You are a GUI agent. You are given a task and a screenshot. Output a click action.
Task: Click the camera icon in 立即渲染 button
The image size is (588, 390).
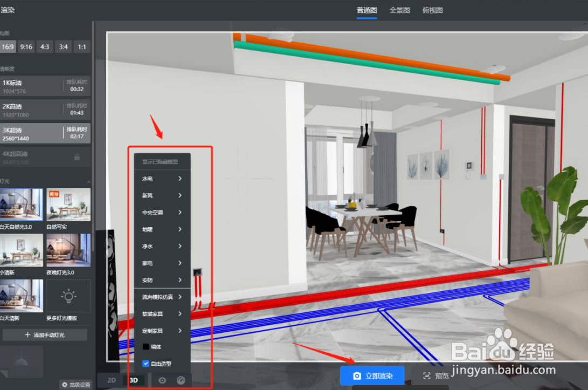[357, 376]
